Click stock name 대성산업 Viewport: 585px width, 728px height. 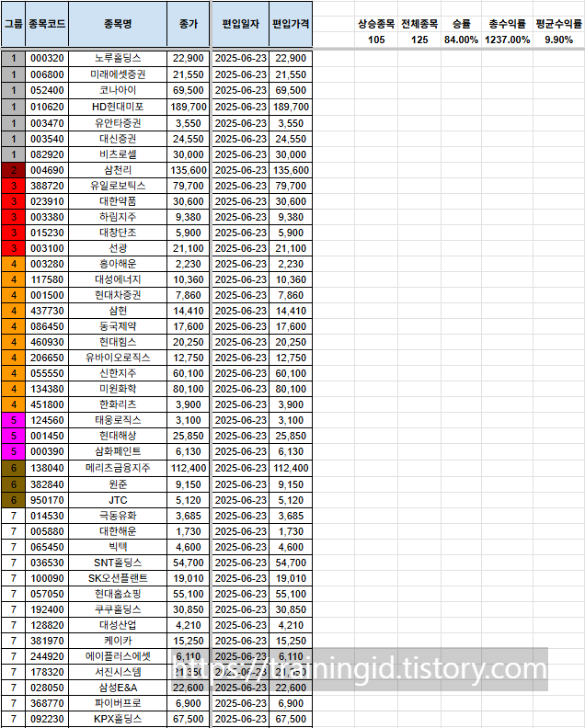pyautogui.click(x=118, y=625)
